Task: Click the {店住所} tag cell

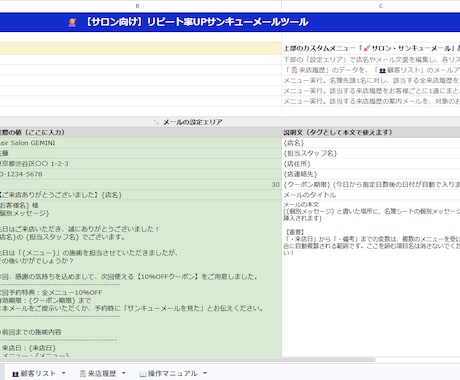Action: tap(371, 164)
